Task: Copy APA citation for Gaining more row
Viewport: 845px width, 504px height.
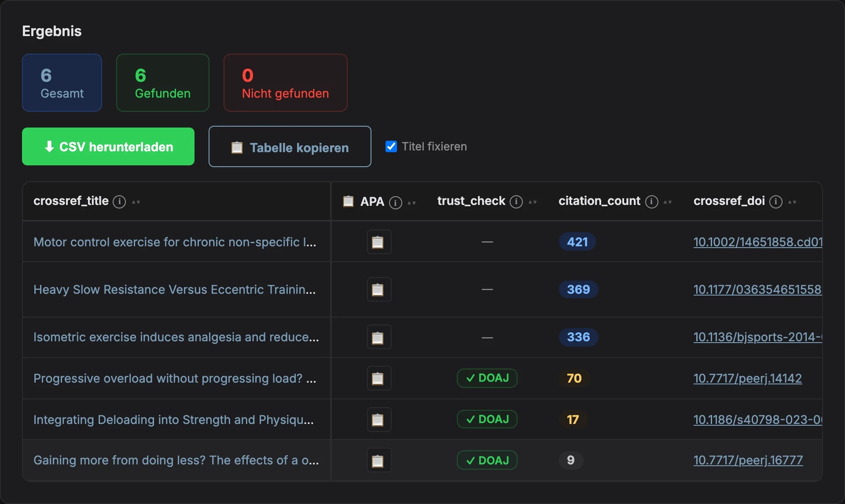Action: [379, 460]
